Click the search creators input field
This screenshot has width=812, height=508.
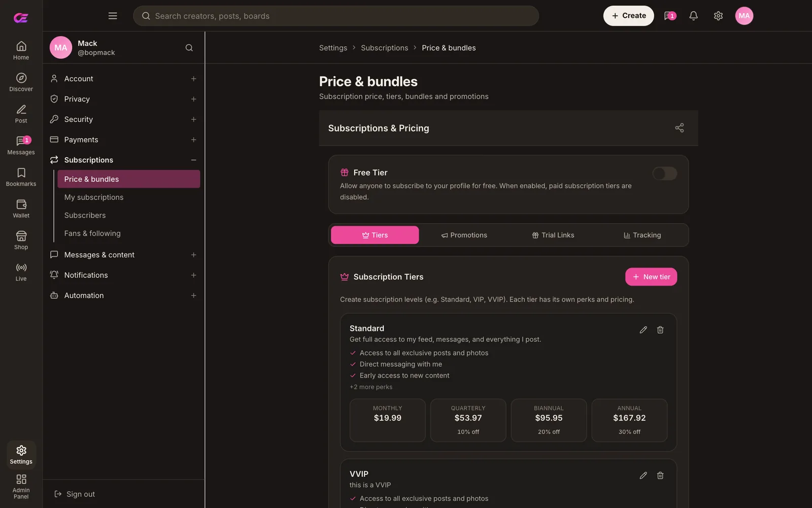[336, 16]
